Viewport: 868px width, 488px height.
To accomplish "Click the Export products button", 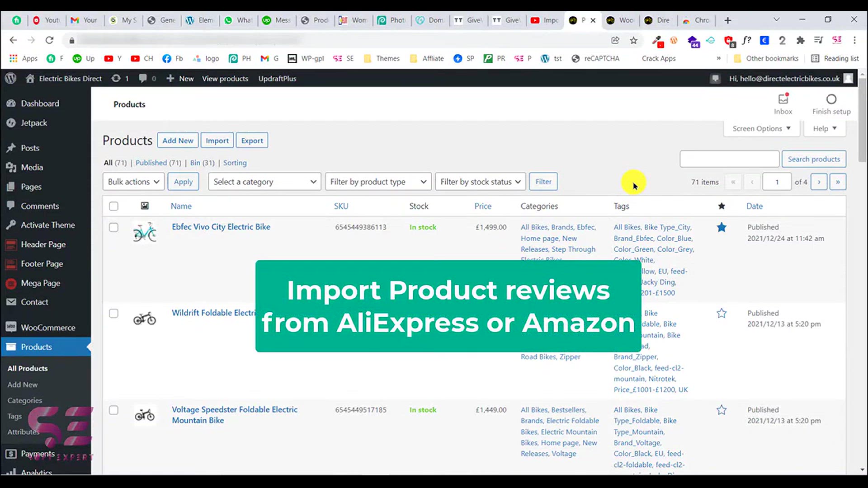I will coord(252,141).
